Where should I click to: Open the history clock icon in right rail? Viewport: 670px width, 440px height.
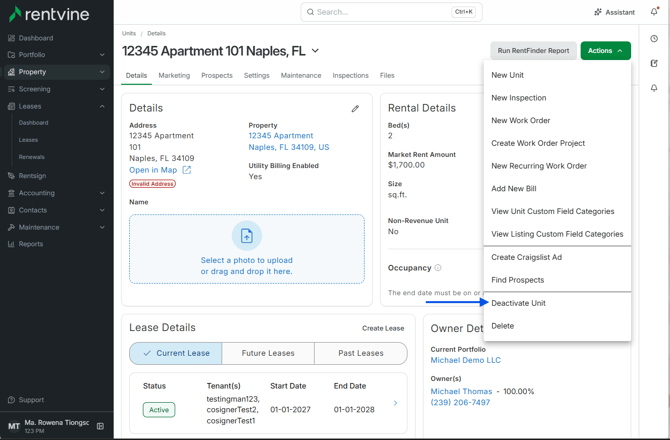654,39
